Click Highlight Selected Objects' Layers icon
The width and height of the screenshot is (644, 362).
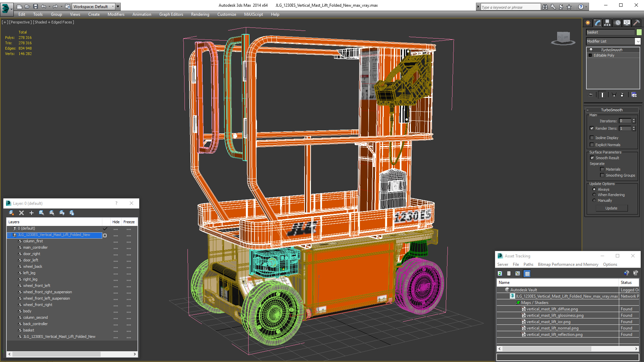(52, 213)
